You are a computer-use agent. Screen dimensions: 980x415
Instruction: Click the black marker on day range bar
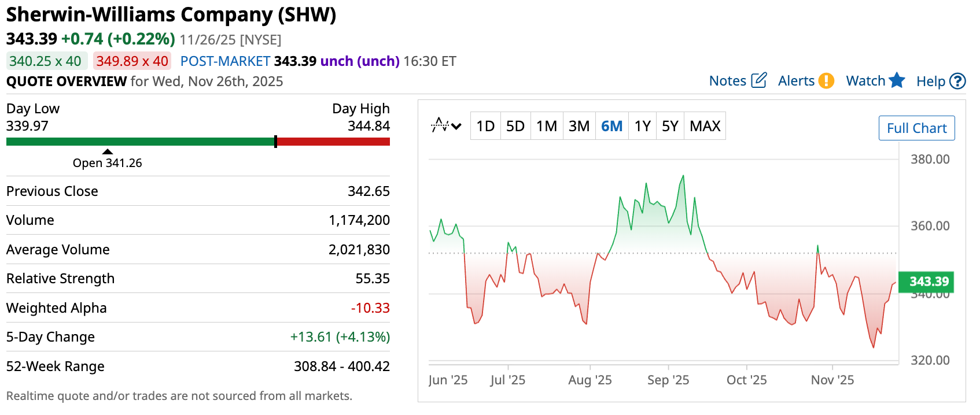coord(275,142)
